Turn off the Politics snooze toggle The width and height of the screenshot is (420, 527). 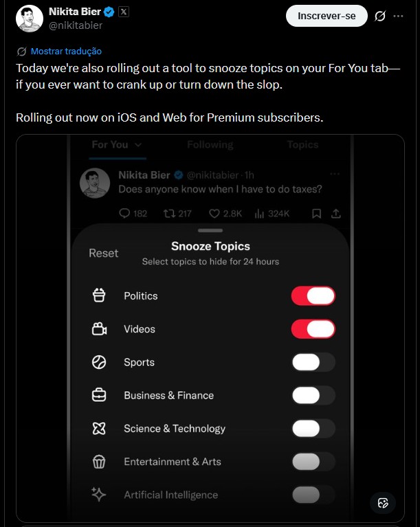click(x=313, y=296)
